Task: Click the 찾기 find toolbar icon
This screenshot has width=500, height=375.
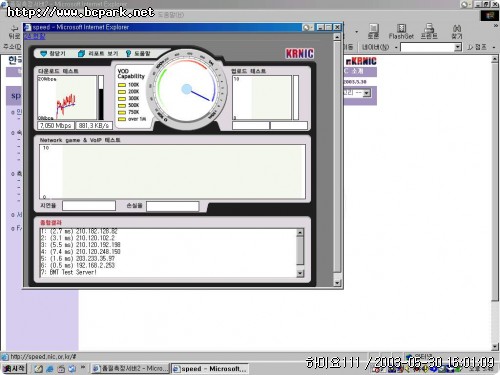Action: 457,28
